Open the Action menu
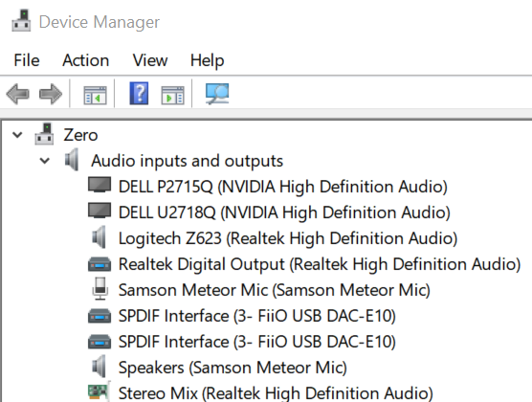The image size is (532, 402). 85,60
